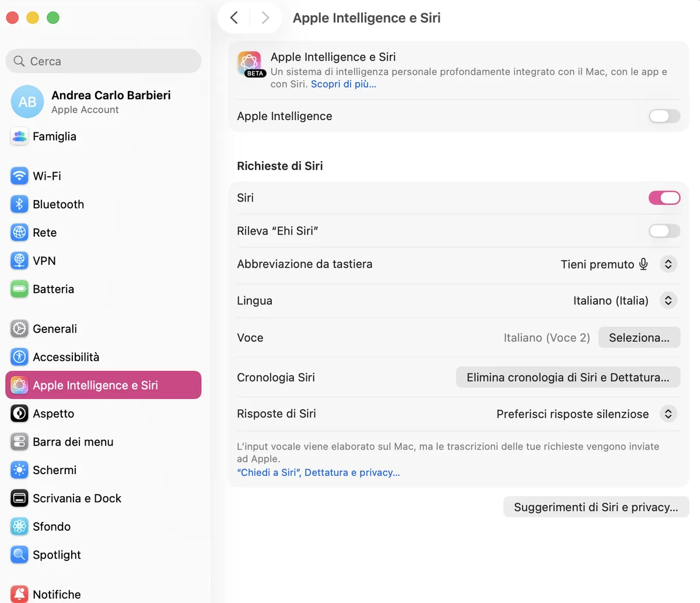Enable Rileva "Ehi Siri" switch
This screenshot has width=700, height=603.
(x=664, y=231)
